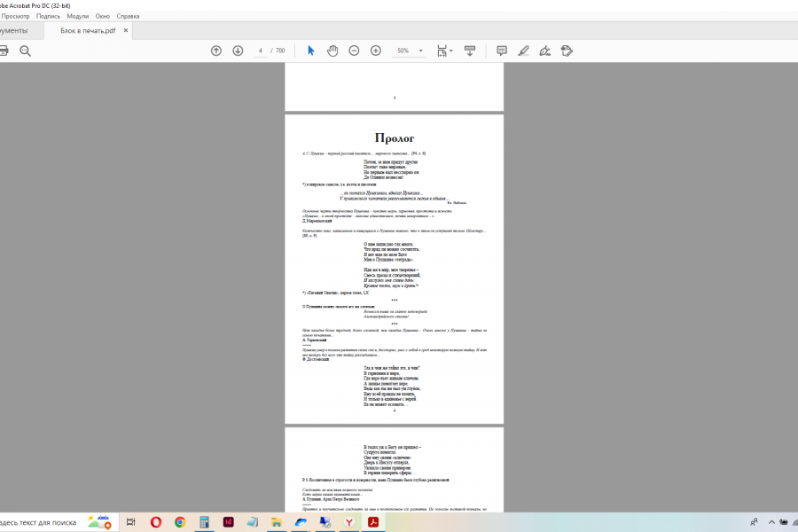This screenshot has width=798, height=532.
Task: Click the page fit mode icon
Action: [x=442, y=51]
